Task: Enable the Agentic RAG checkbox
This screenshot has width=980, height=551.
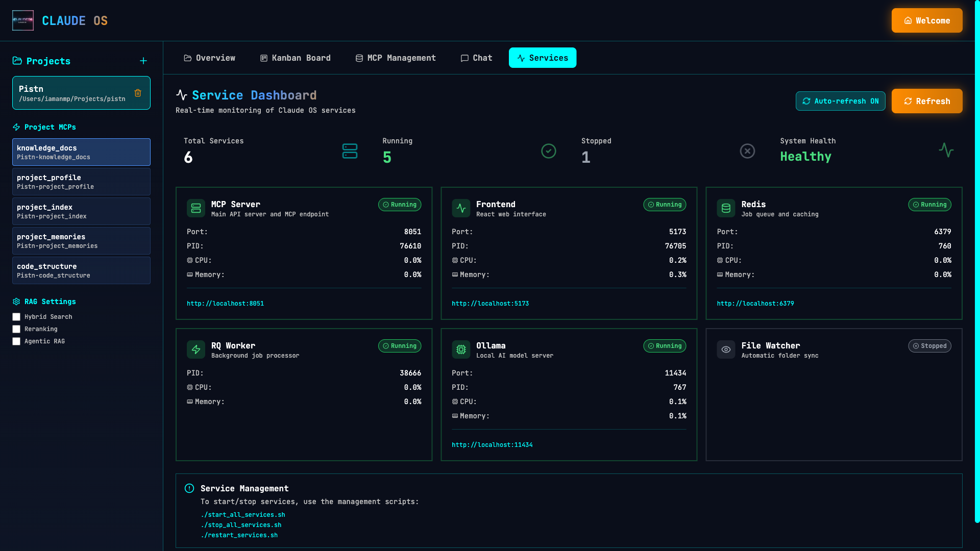Action: click(x=16, y=341)
